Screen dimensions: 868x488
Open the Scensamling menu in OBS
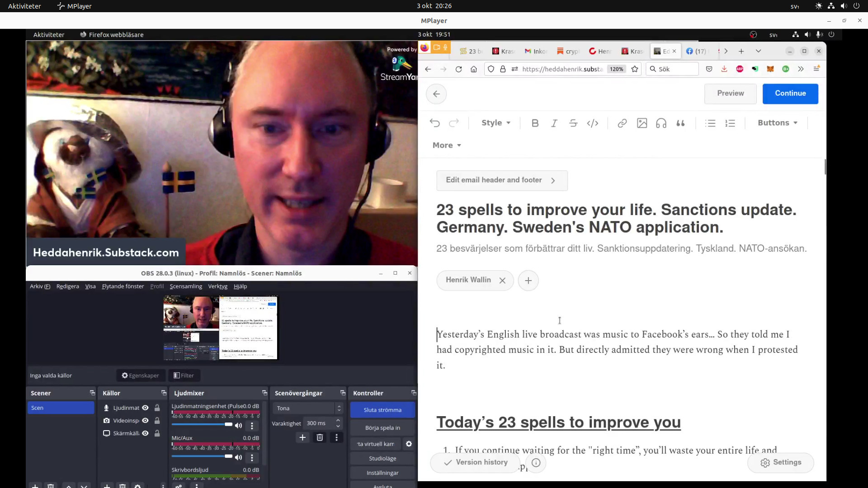click(186, 286)
